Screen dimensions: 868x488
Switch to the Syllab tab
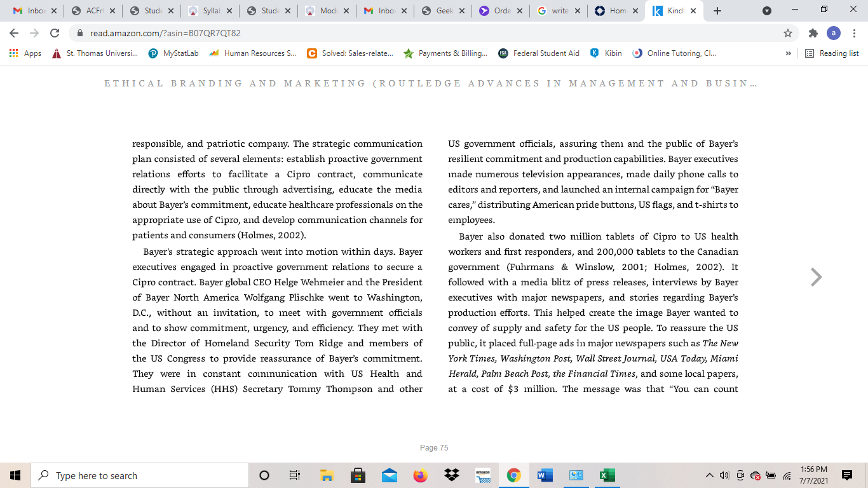click(210, 11)
